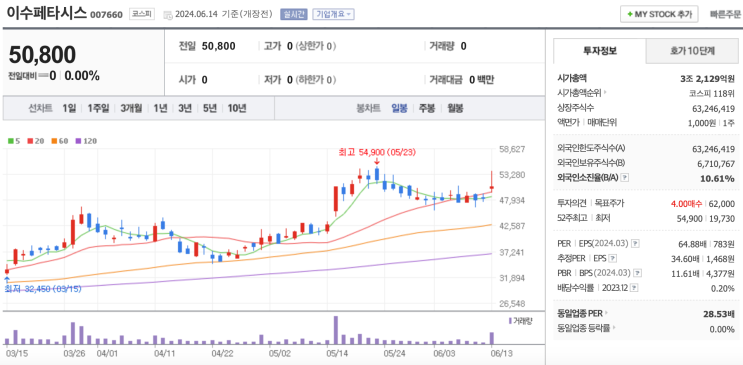This screenshot has width=743, height=365.
Task: Select the 3개월 line chart period
Action: click(x=131, y=108)
